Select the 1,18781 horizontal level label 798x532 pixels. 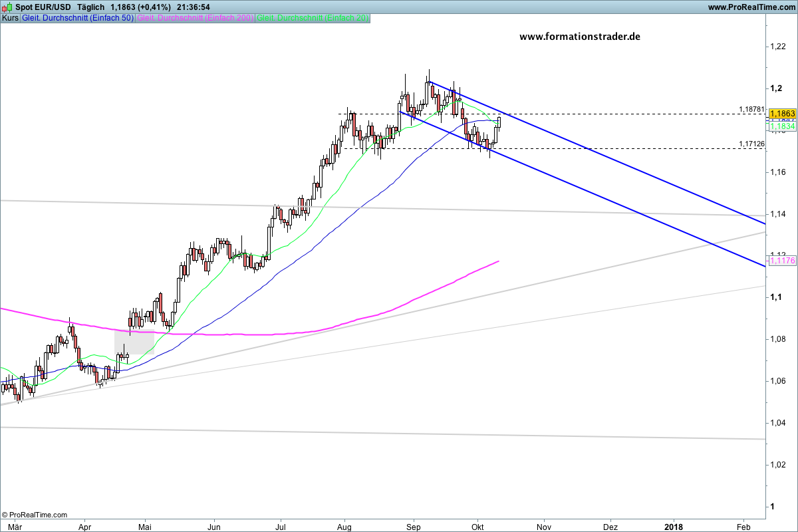751,109
